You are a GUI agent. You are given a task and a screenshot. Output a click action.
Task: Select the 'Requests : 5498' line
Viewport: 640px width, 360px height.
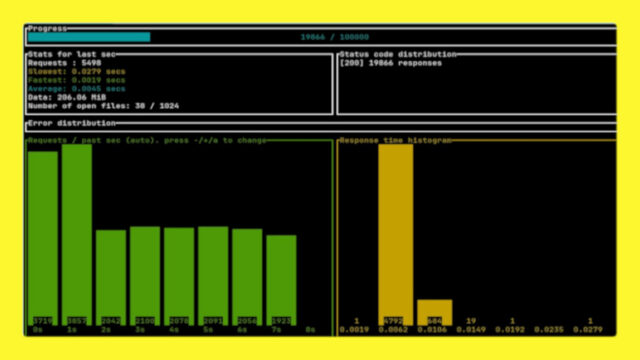point(64,63)
